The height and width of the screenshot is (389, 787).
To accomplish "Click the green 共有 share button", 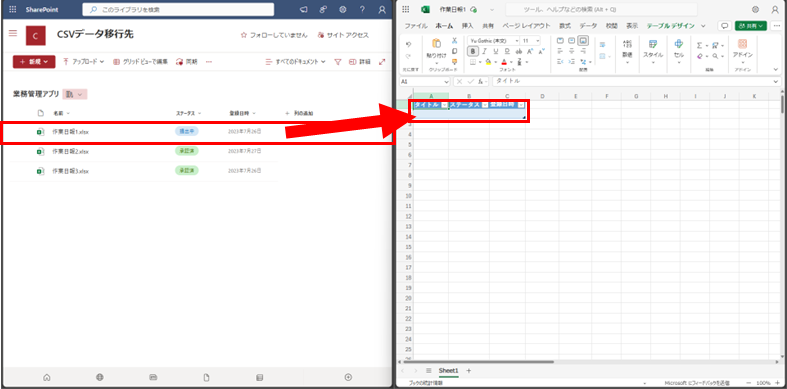I will [x=750, y=26].
